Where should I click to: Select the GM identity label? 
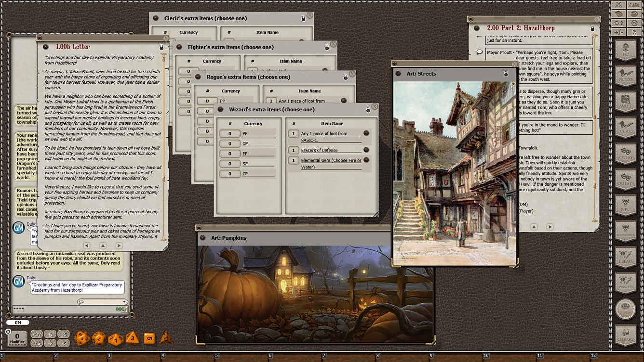[18, 323]
